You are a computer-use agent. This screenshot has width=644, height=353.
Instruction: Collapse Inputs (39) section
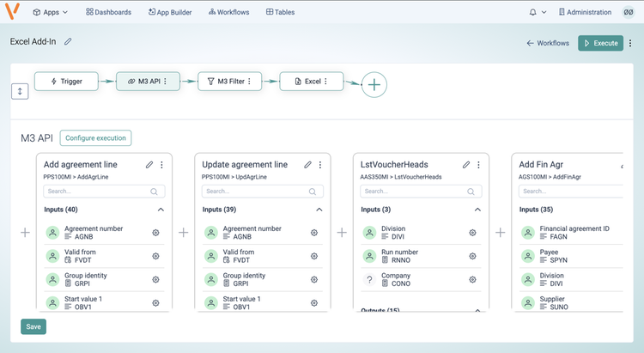(319, 210)
